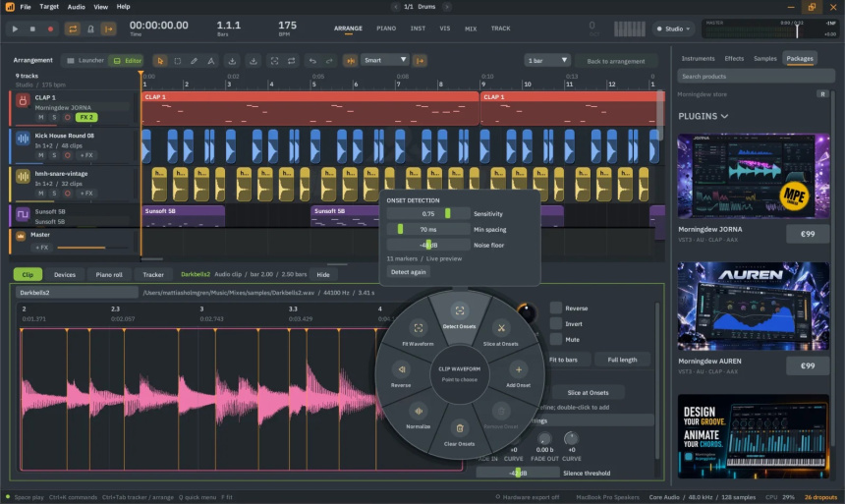The height and width of the screenshot is (504, 845).
Task: Click the Search products field
Action: tap(756, 77)
